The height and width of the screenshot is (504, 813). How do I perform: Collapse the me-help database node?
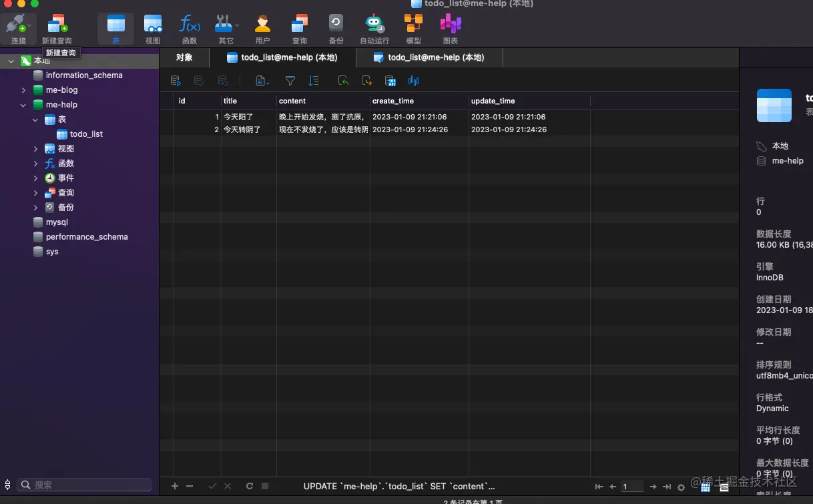[23, 105]
